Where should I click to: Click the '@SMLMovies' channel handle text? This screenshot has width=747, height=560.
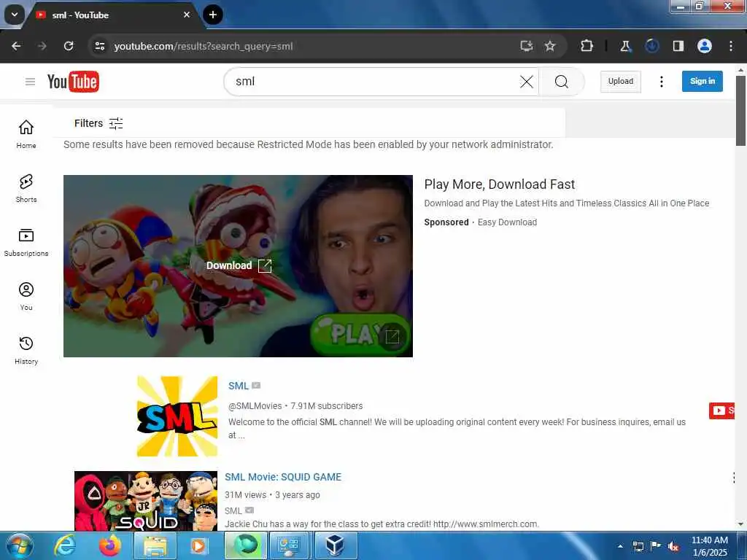(x=255, y=406)
